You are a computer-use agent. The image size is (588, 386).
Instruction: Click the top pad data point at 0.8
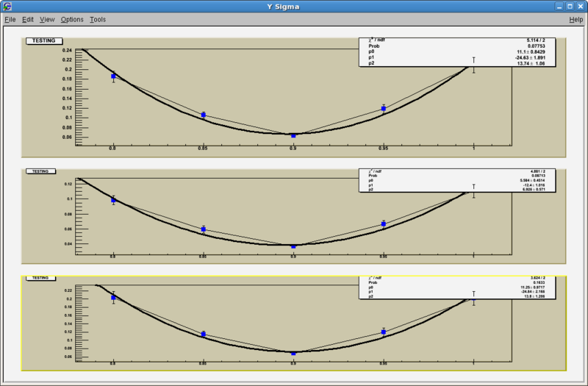coord(113,76)
